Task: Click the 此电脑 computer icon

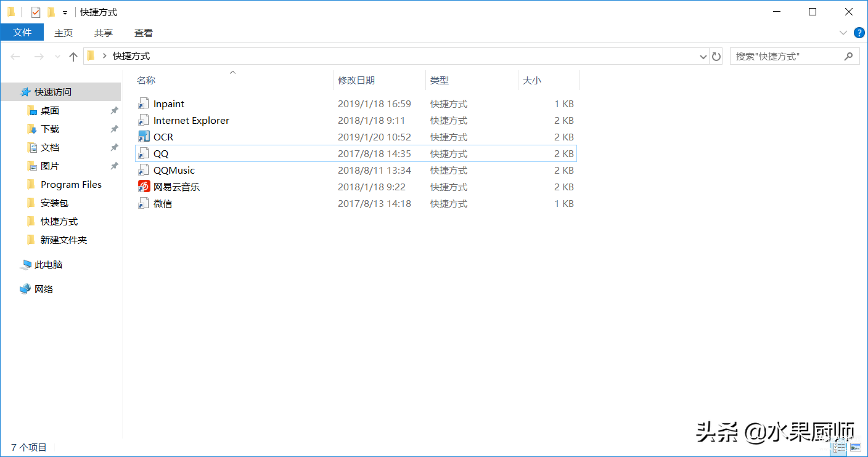Action: pyautogui.click(x=26, y=264)
